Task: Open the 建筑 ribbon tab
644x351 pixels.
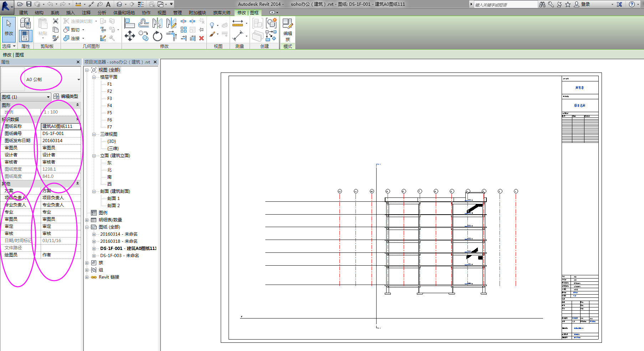Action: (x=24, y=12)
